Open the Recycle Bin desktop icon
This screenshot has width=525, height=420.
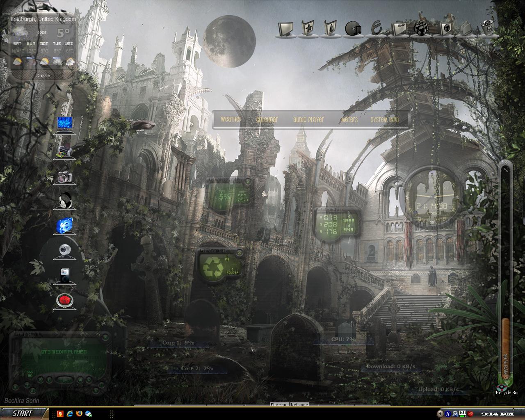507,390
